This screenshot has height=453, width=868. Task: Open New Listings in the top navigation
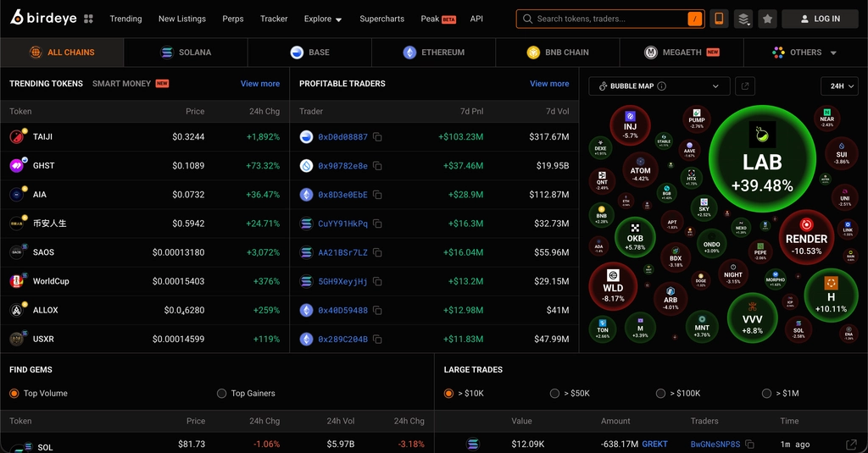182,19
